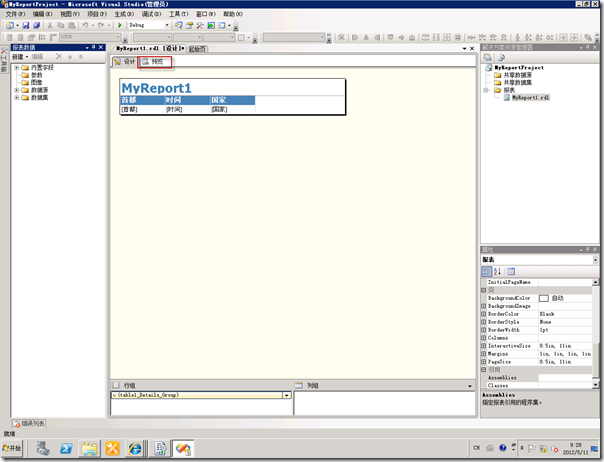Select the Categorized view icon in Properties

click(487, 271)
